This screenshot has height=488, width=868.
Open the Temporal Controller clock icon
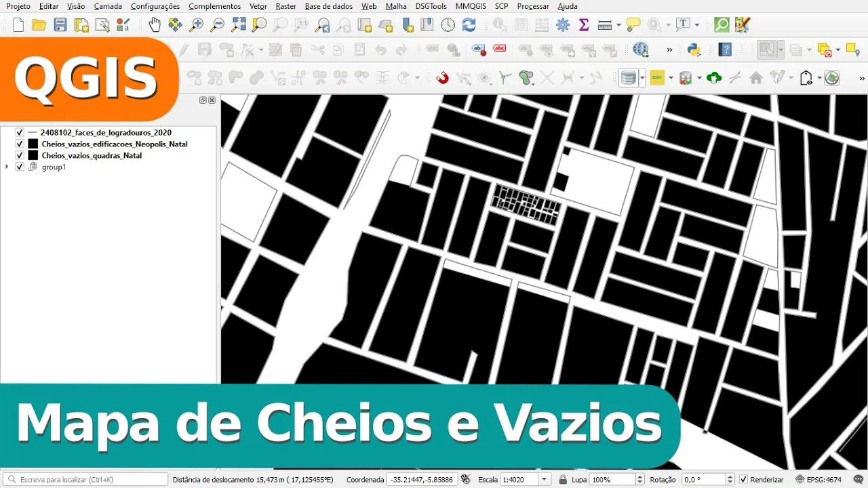tap(448, 25)
